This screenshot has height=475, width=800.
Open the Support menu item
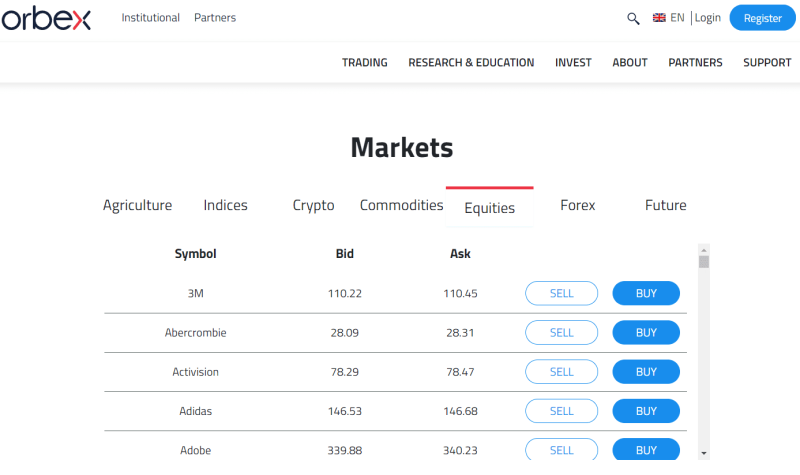[x=767, y=62]
